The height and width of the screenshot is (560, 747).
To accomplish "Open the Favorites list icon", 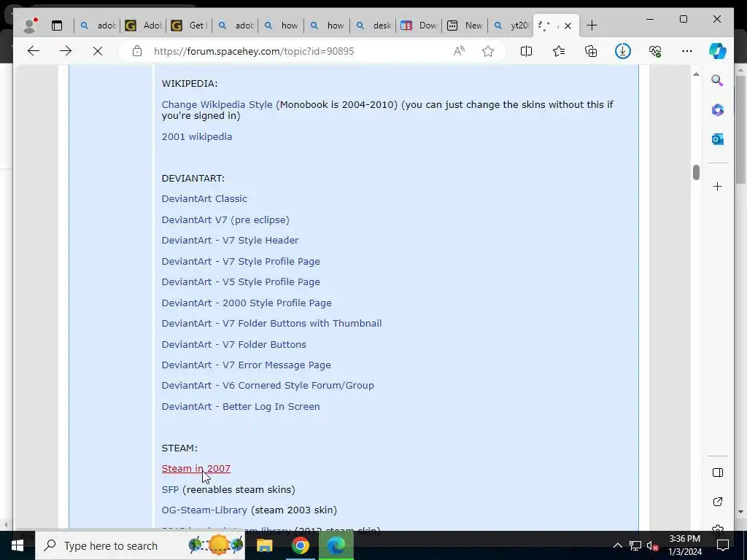I will click(558, 51).
